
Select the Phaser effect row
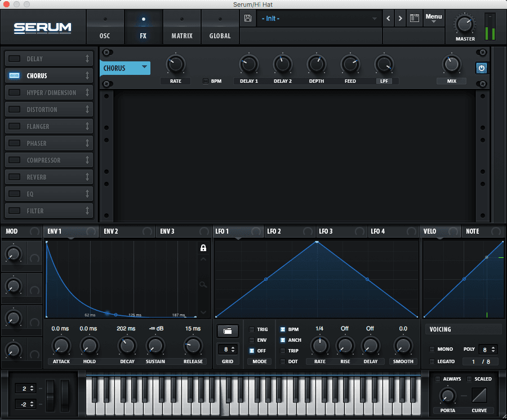(49, 143)
